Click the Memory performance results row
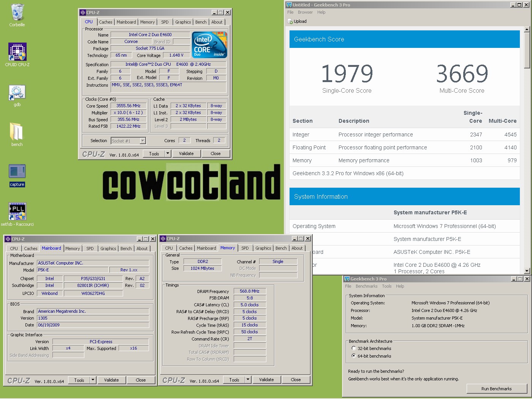Image resolution: width=532 pixels, height=399 pixels. click(x=404, y=160)
